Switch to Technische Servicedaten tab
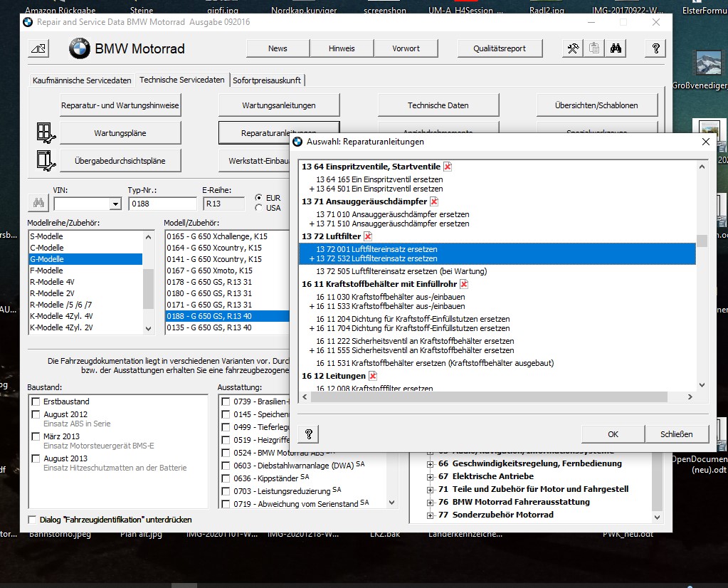This screenshot has width=728, height=588. coord(182,80)
